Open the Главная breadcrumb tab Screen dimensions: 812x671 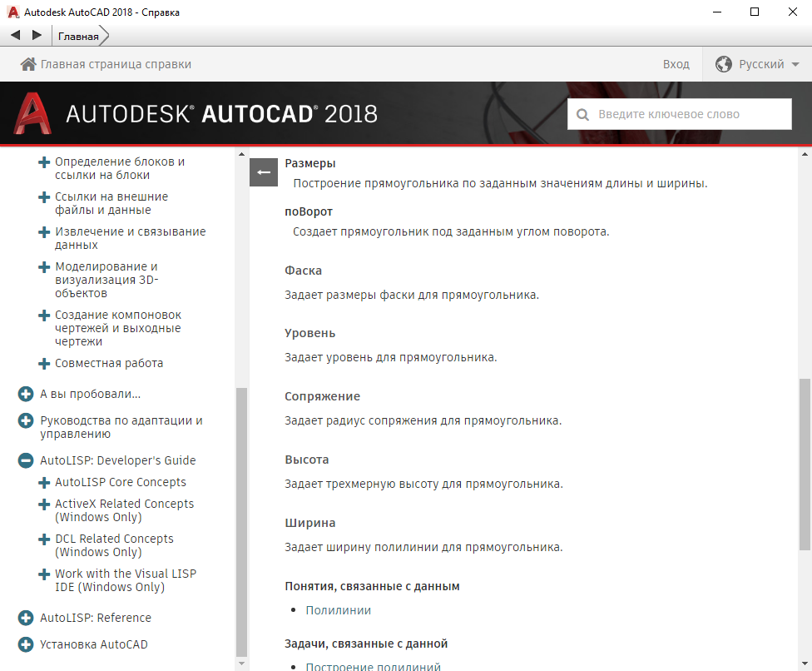[x=78, y=37]
